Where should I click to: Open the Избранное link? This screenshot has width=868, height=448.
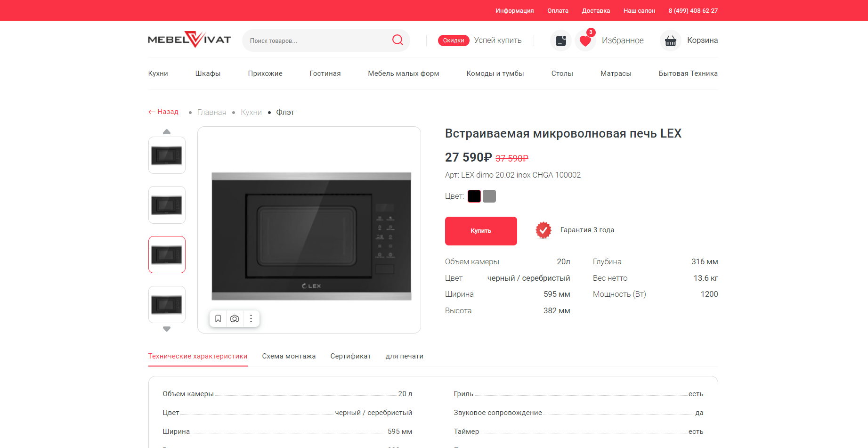pyautogui.click(x=623, y=41)
